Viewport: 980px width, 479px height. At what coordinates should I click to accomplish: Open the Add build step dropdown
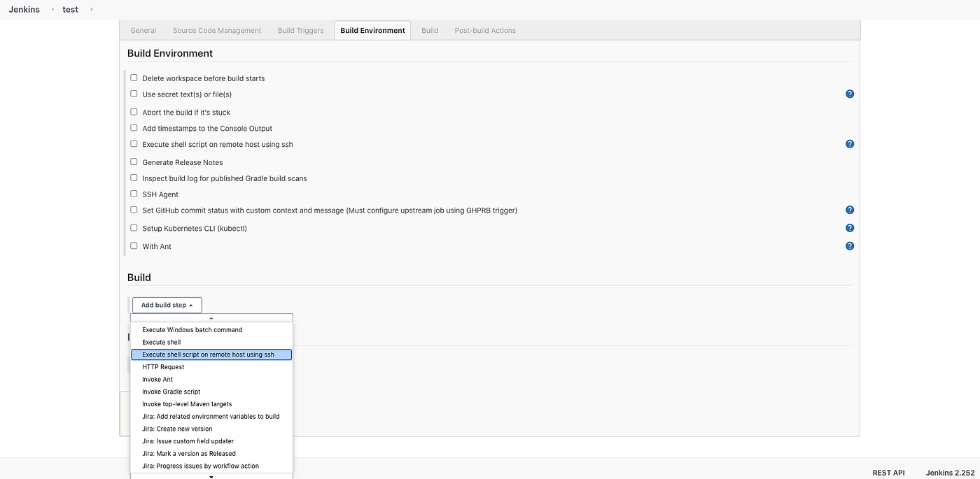click(167, 305)
